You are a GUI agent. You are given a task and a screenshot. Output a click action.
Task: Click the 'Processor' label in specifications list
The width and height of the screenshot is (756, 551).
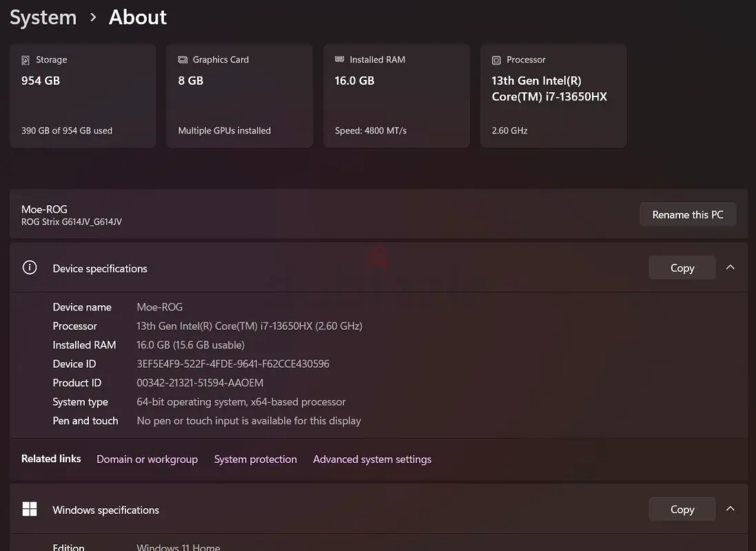[x=74, y=326]
